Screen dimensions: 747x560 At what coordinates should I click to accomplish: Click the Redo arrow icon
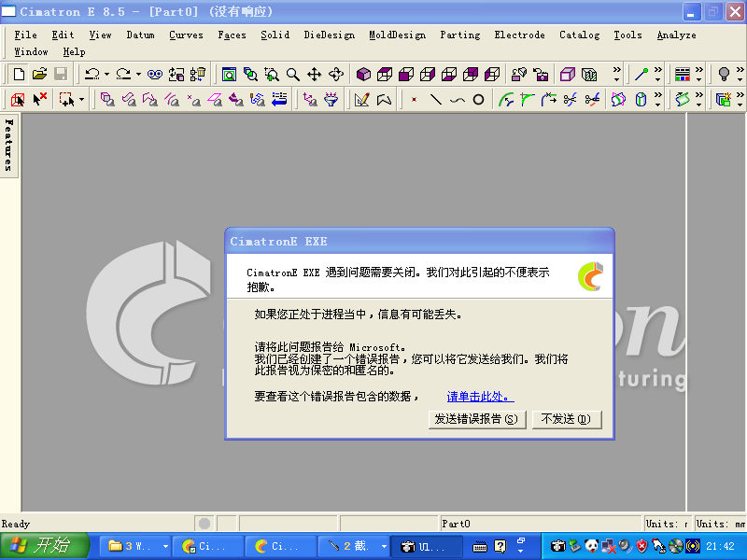point(123,74)
